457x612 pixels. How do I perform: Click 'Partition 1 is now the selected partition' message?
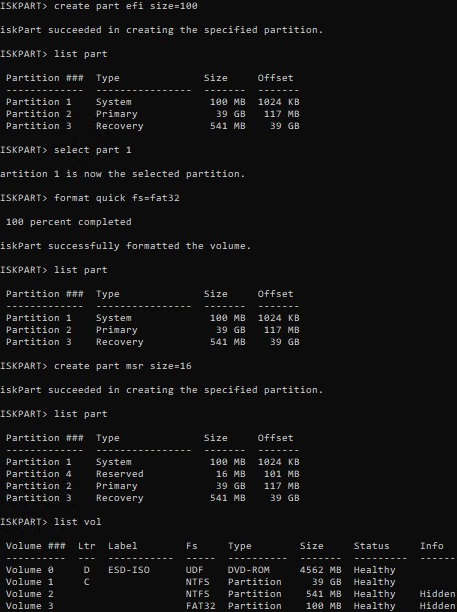tap(122, 174)
